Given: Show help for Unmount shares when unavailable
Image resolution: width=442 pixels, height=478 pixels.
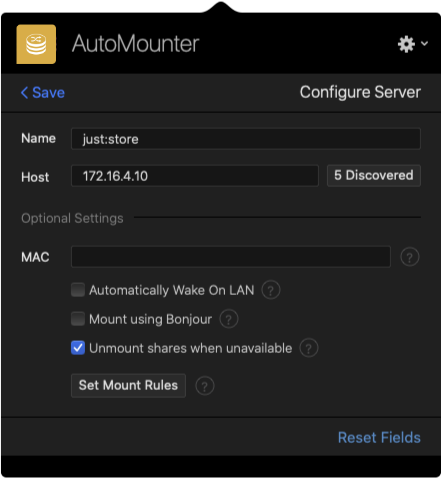Looking at the screenshot, I should click(x=309, y=348).
